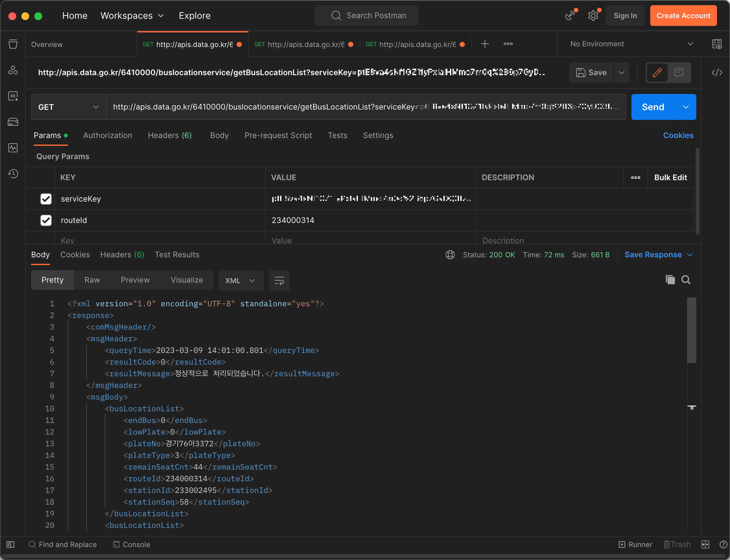The image size is (730, 560).
Task: Search within the response body
Action: pyautogui.click(x=686, y=280)
